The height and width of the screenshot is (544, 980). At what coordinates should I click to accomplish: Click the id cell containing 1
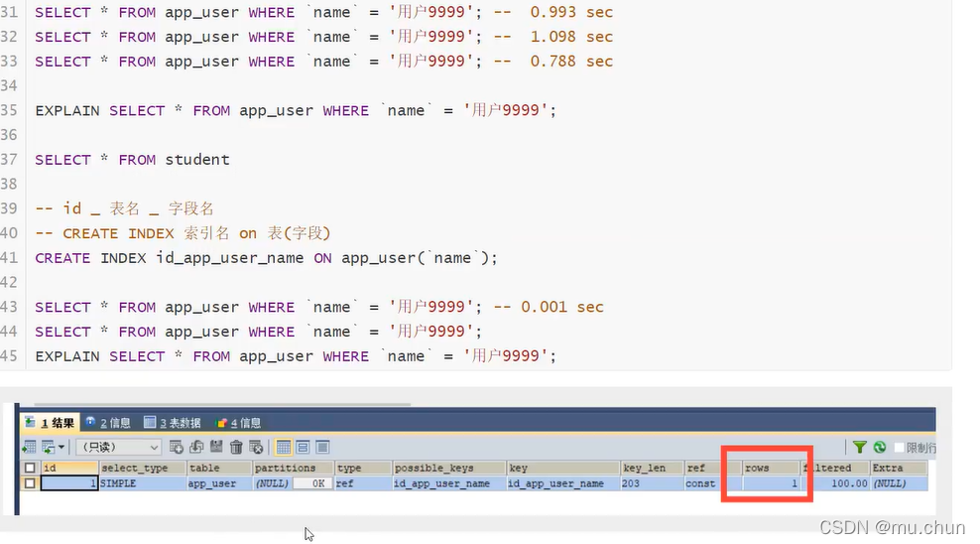click(69, 483)
